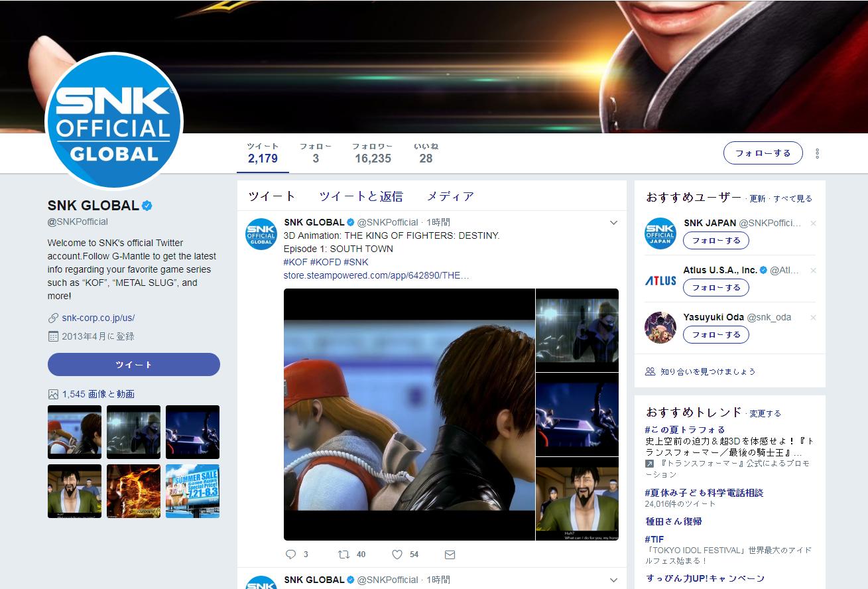Send first tweet via direct message envelope icon
The height and width of the screenshot is (589, 868).
tap(450, 555)
